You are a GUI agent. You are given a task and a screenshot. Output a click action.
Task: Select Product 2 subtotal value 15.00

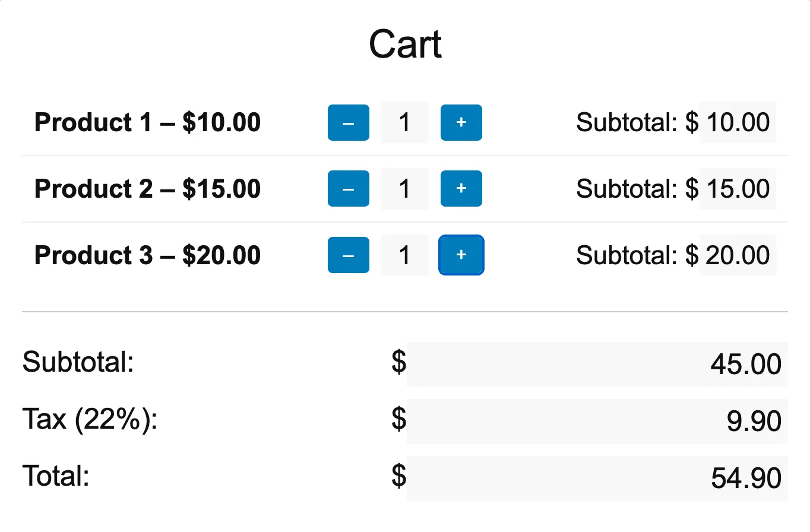click(738, 189)
